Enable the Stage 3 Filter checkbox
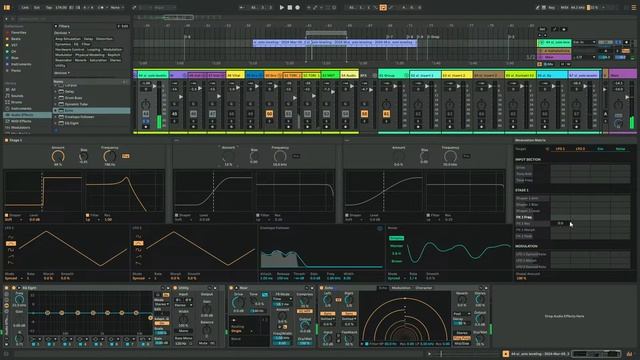Viewport: 640px width, 360px height. 428,215
